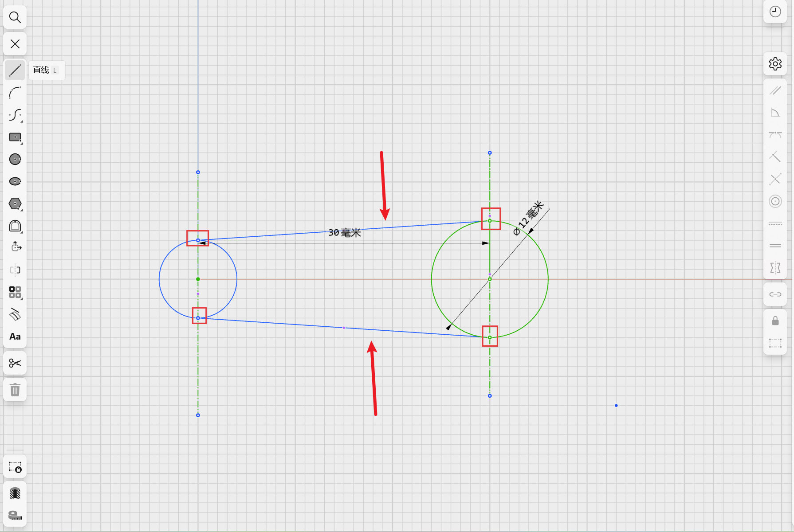Open the history clock panel

point(775,12)
